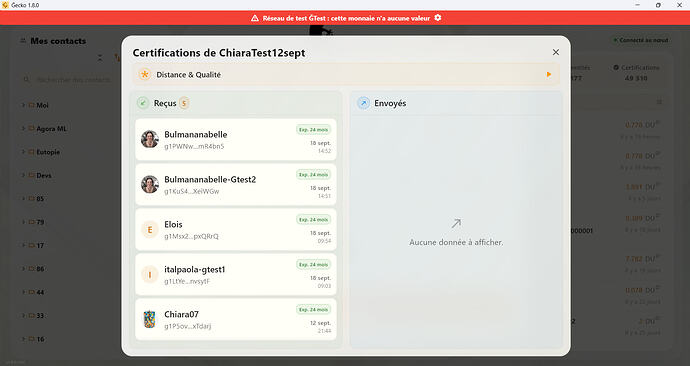Screen dimensions: 690x366
Task: Click the warning triangle in the GTest banner
Action: click(255, 18)
